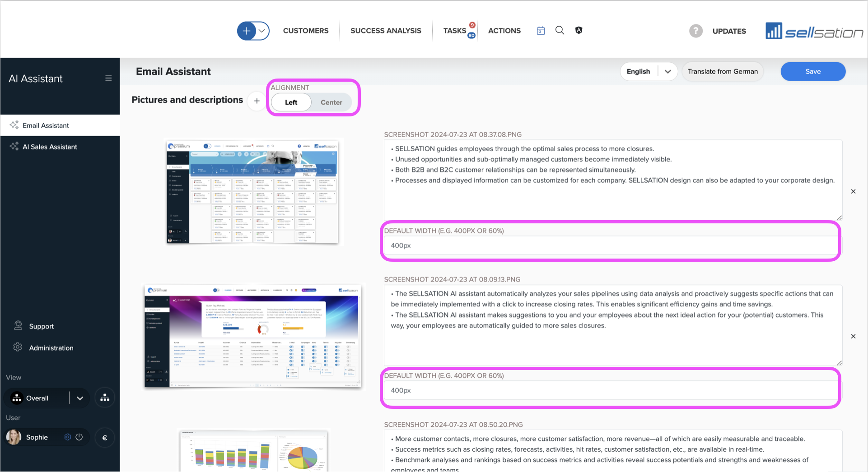The image size is (868, 472).
Task: Click the third thumbnail with bar and pie charts
Action: [253, 450]
